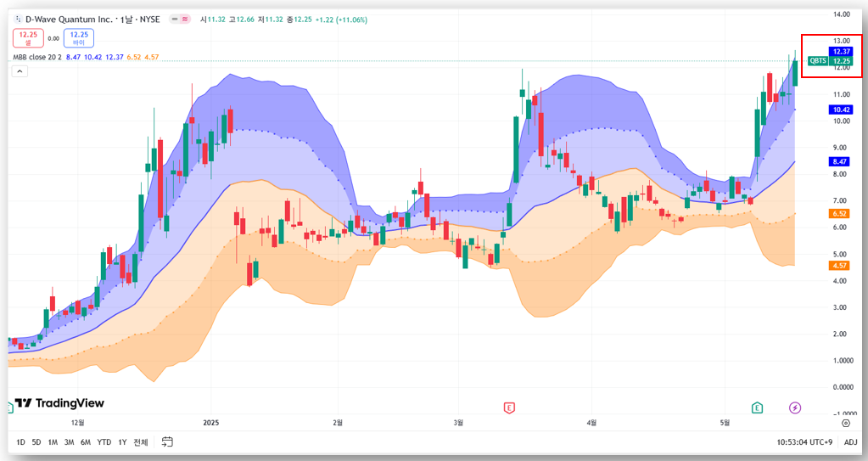The height and width of the screenshot is (461, 868).
Task: Click the 2월 label on time axis
Action: pos(338,423)
